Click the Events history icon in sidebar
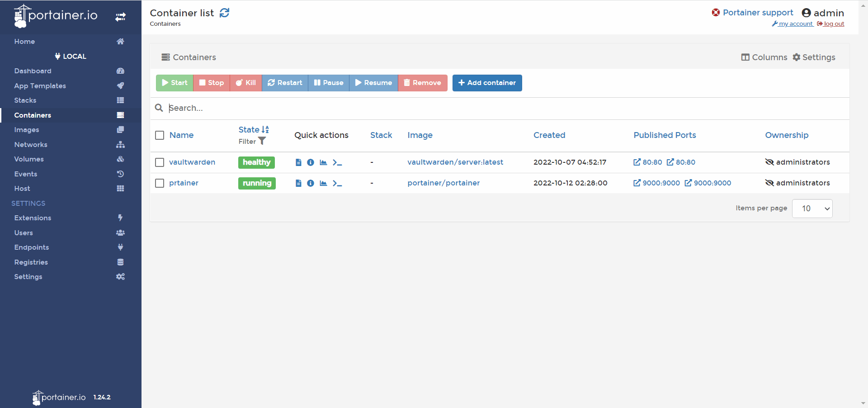868x408 pixels. point(120,174)
